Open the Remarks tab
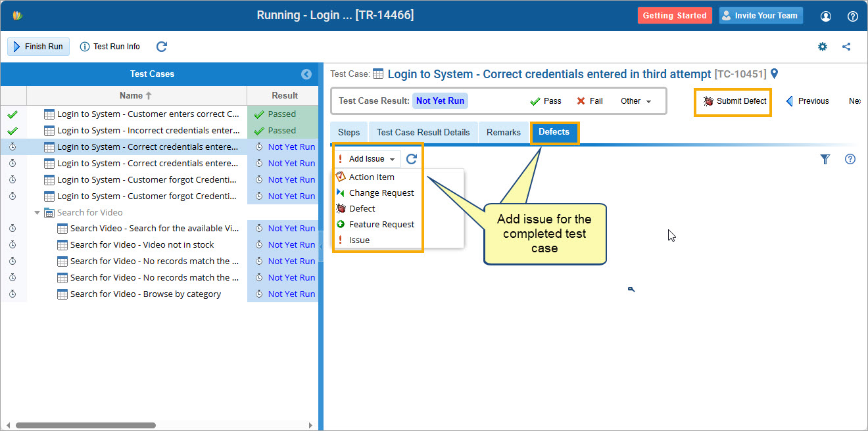868x431 pixels. coord(504,132)
